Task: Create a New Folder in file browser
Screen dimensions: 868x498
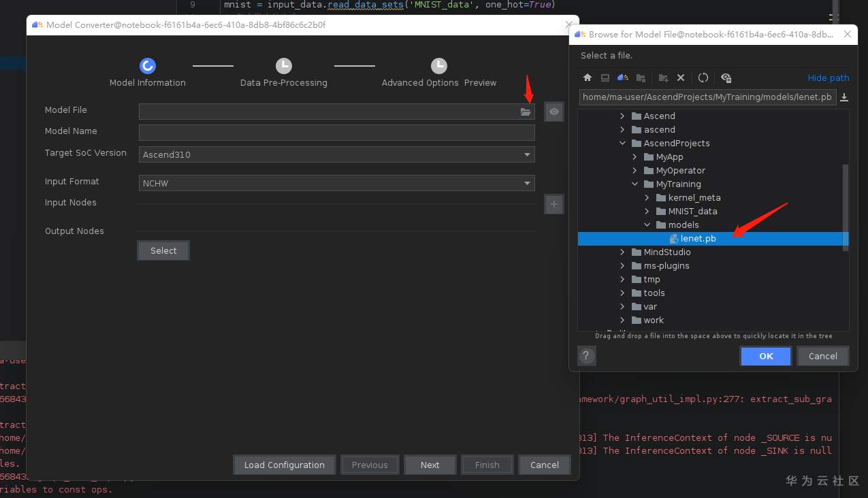Action: tap(663, 78)
